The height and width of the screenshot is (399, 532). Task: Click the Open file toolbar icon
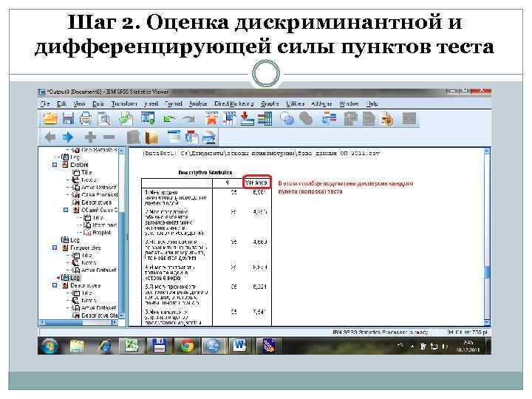[50, 118]
